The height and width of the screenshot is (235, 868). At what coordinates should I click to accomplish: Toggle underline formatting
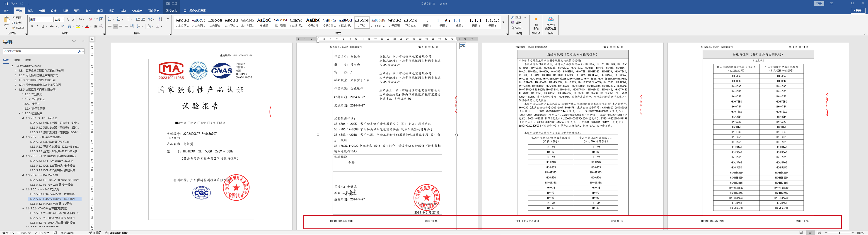tap(42, 26)
